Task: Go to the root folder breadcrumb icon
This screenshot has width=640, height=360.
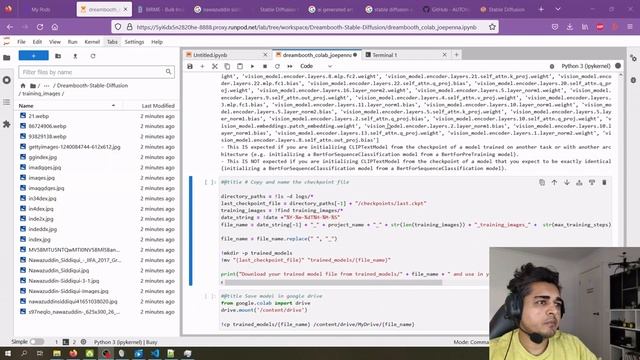Action: [23, 85]
